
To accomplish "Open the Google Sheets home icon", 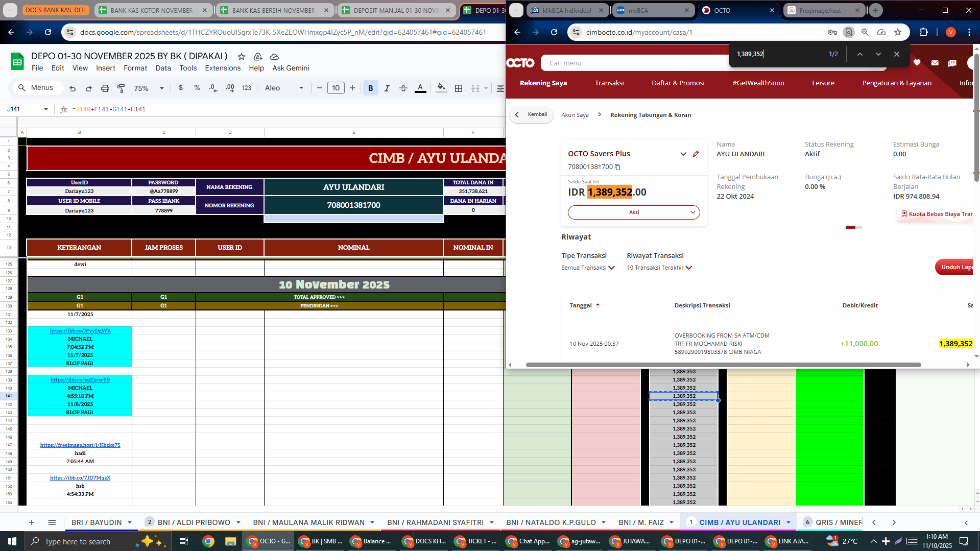I will [17, 62].
